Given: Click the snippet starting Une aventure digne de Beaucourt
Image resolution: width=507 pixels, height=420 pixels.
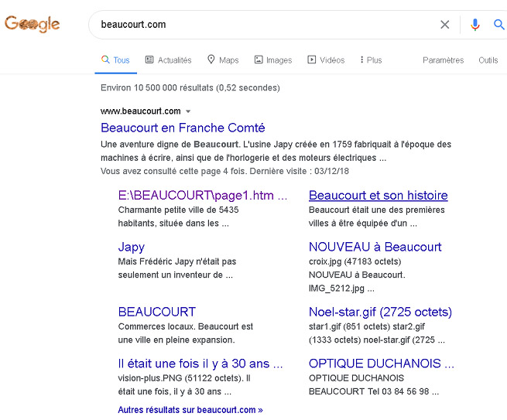Looking at the screenshot, I should pyautogui.click(x=276, y=151).
